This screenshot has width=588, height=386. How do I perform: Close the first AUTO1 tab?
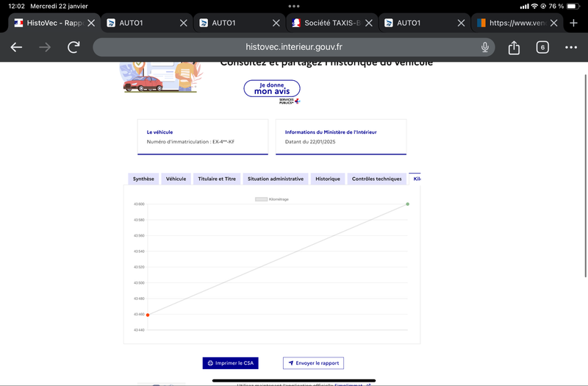pos(183,23)
